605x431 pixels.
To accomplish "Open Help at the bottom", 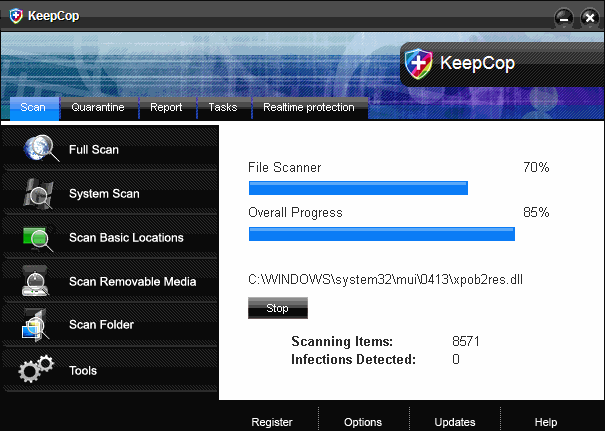I will click(546, 422).
